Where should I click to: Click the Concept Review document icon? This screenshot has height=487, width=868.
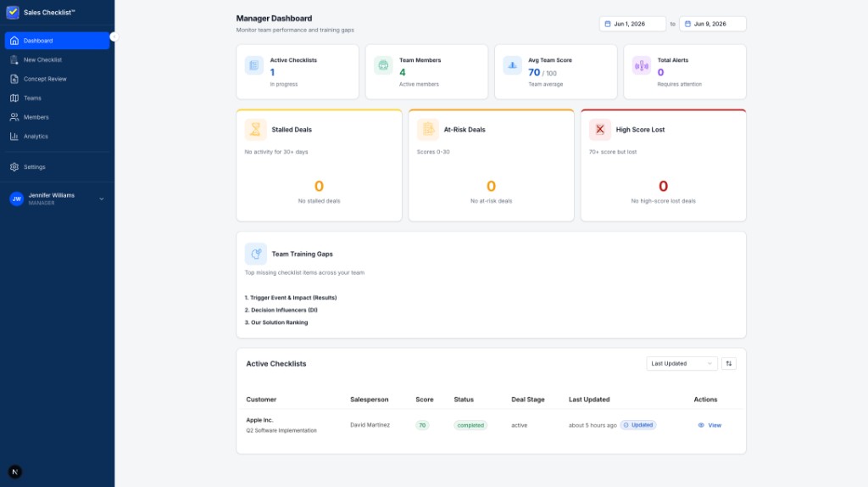tap(14, 79)
